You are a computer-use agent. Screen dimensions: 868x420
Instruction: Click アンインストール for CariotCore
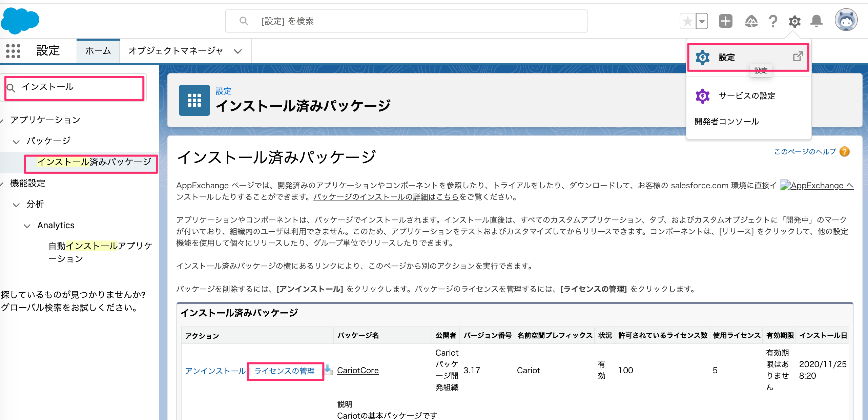pos(215,371)
